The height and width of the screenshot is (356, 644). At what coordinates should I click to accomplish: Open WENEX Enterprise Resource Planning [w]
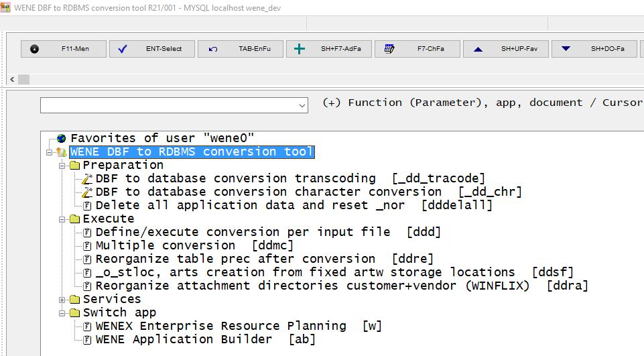[x=239, y=326]
